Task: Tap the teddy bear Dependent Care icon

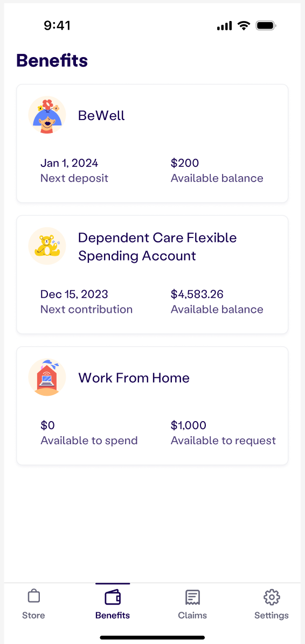Action: click(x=47, y=247)
